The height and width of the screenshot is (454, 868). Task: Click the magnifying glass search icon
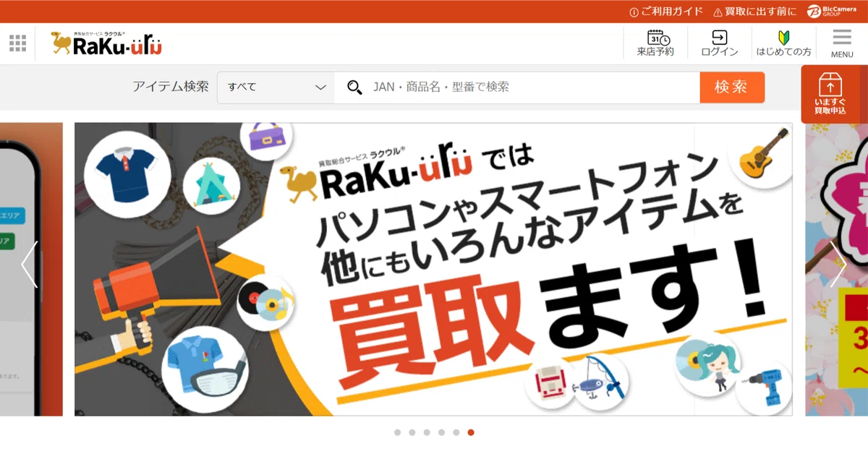pyautogui.click(x=354, y=87)
